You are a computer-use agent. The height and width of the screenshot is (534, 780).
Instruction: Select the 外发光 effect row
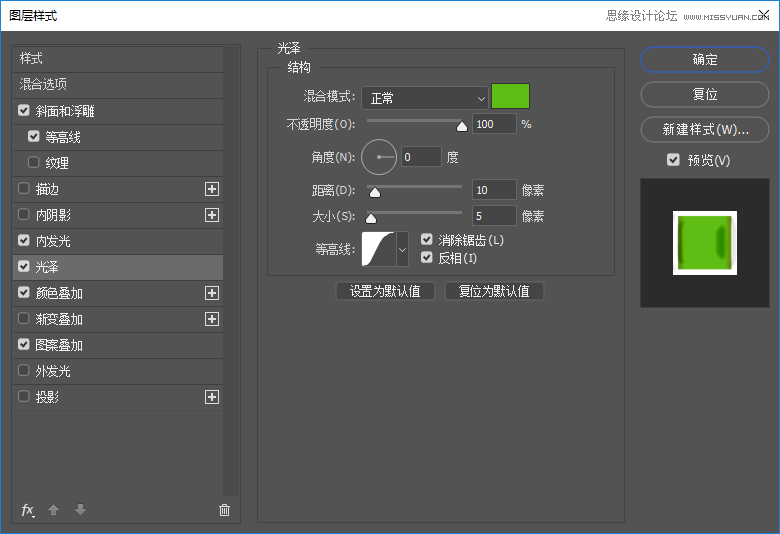118,371
